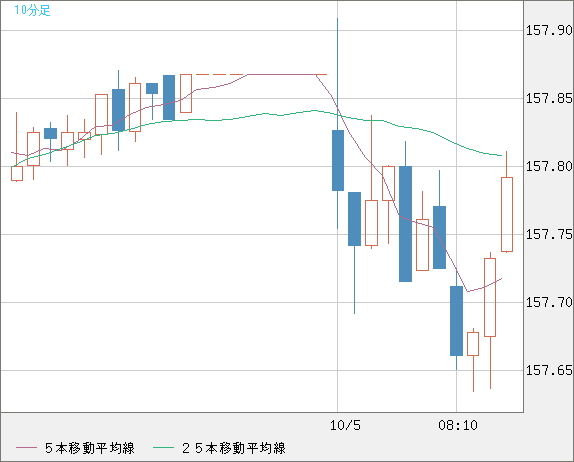Viewport: 574px width, 462px height.
Task: Select the 157.90 price axis label
Action: point(549,30)
